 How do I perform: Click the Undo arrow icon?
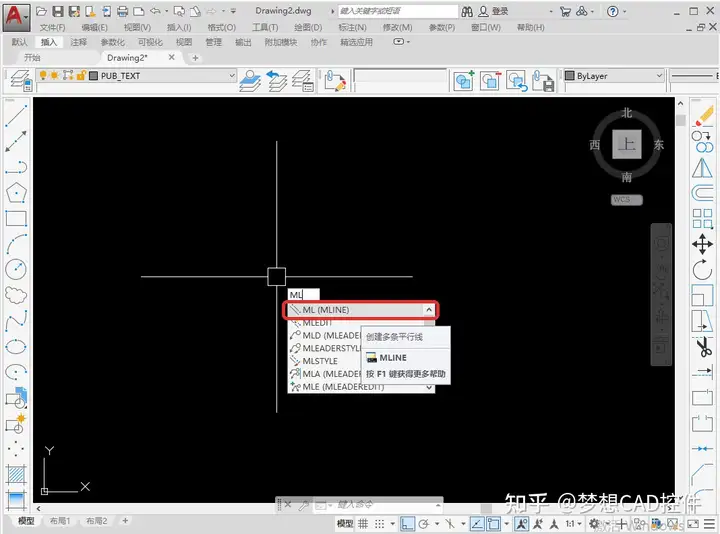(155, 11)
